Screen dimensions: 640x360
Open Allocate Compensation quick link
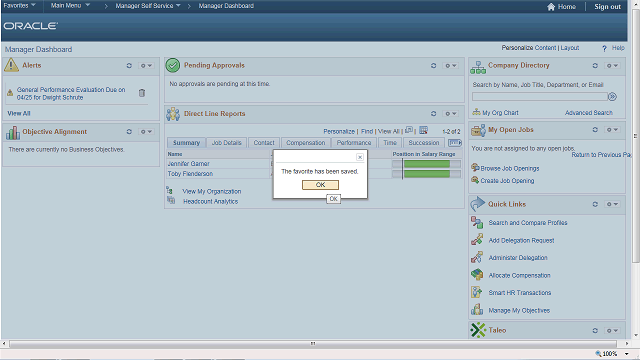[519, 276]
